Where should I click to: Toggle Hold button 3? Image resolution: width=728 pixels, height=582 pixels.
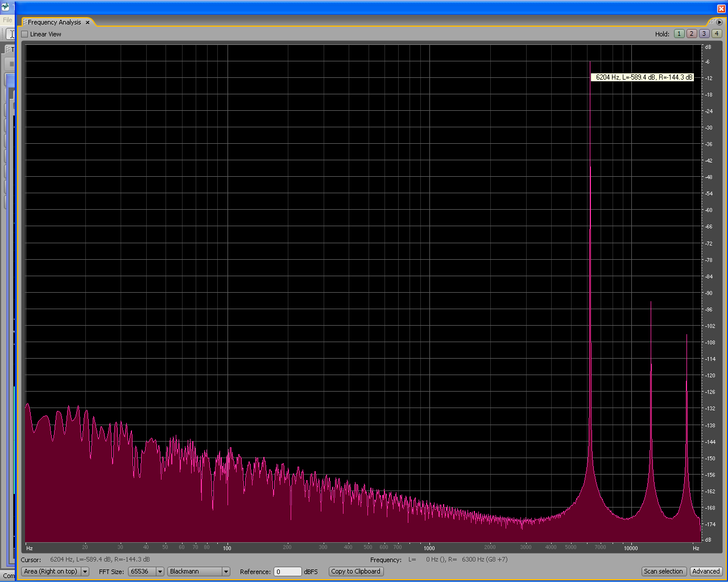[x=704, y=34]
